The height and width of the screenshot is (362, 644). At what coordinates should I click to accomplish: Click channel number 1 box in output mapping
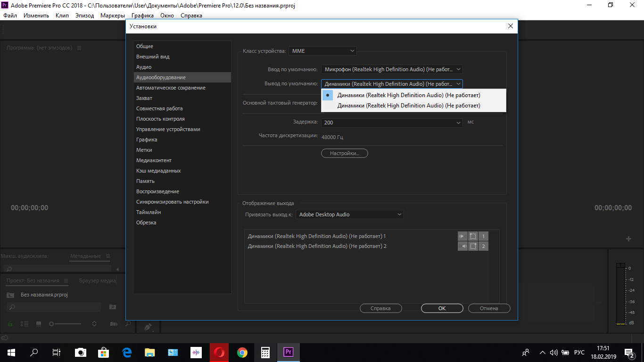point(483,236)
